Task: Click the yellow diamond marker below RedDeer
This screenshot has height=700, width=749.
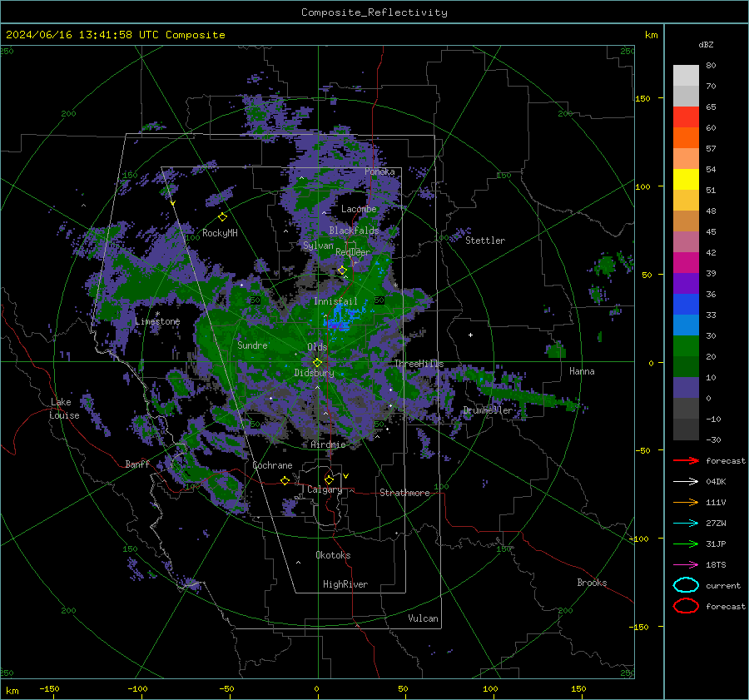Action: [342, 271]
